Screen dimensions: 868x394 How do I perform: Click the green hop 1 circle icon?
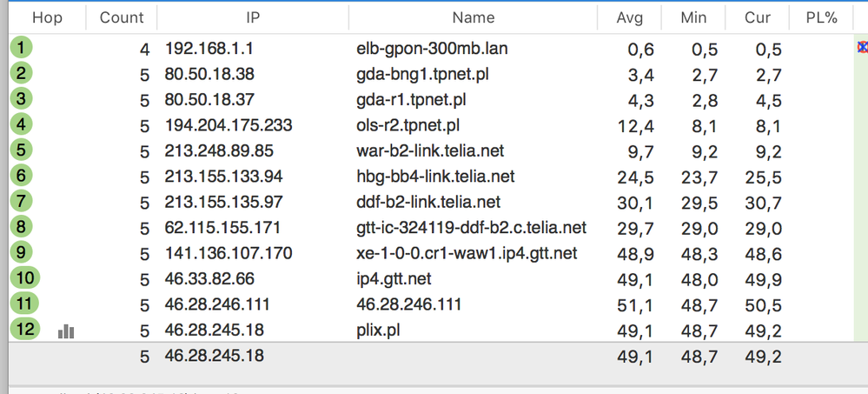pos(21,48)
